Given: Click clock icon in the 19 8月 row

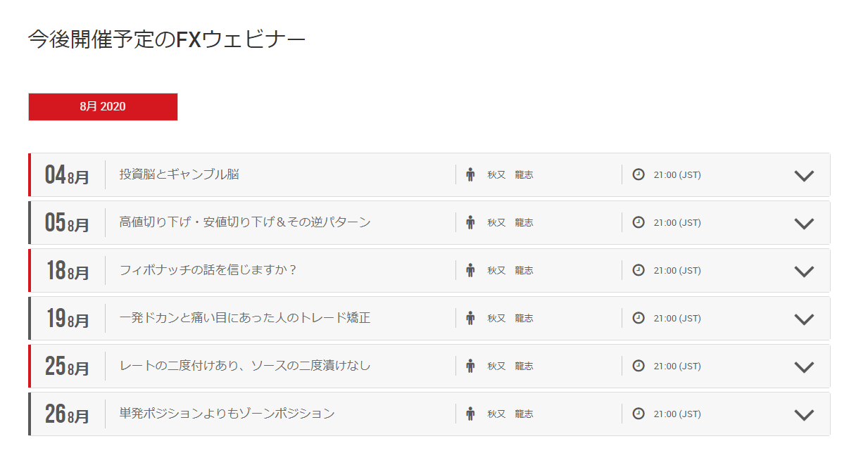Looking at the screenshot, I should pos(639,318).
